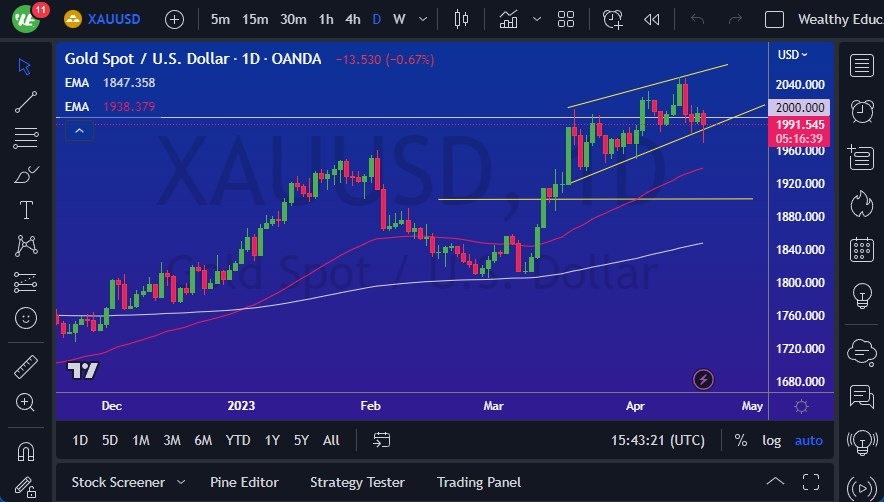Screen dimensions: 884x502
Task: Switch to 1h timeframe
Action: (x=326, y=19)
